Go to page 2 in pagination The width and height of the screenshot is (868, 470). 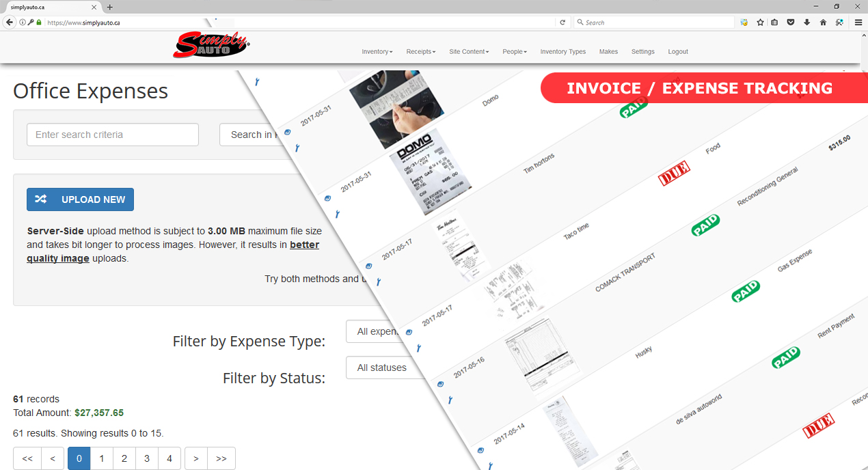coord(124,458)
